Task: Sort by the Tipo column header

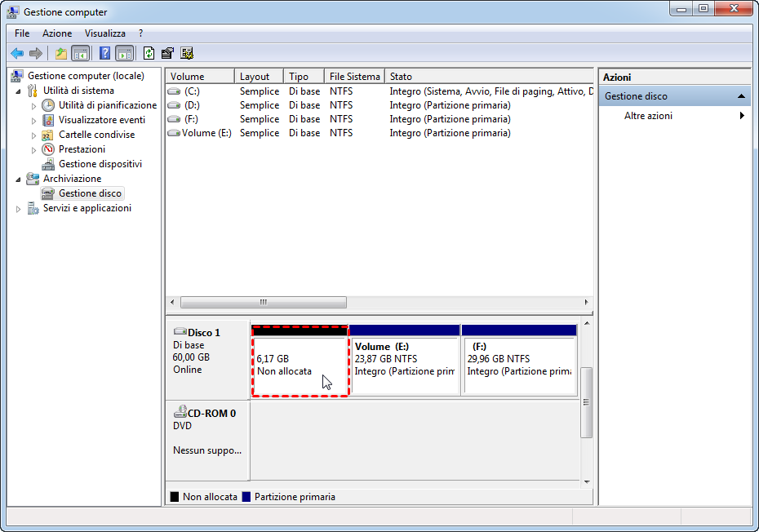Action: pos(304,77)
